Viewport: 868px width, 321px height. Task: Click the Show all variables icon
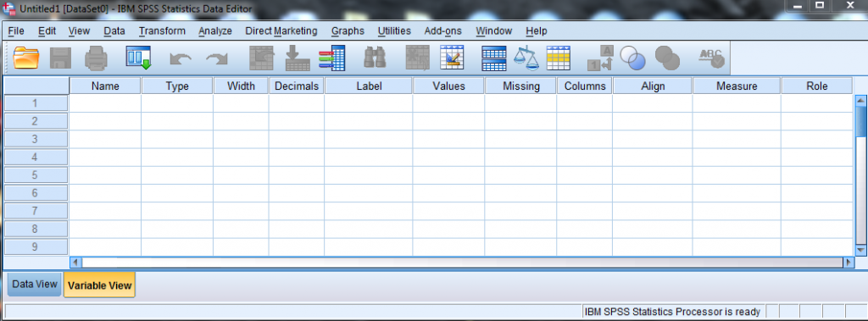coord(667,58)
